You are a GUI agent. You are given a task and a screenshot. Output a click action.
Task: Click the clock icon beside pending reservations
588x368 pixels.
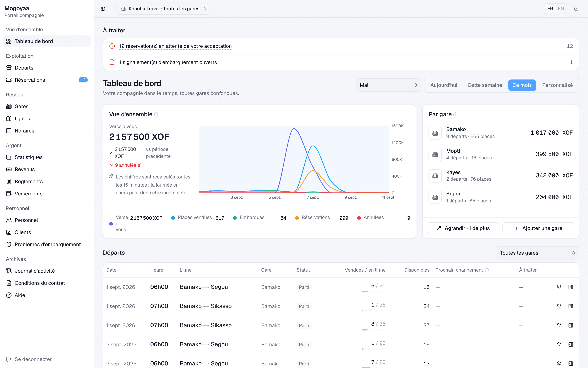click(x=112, y=46)
